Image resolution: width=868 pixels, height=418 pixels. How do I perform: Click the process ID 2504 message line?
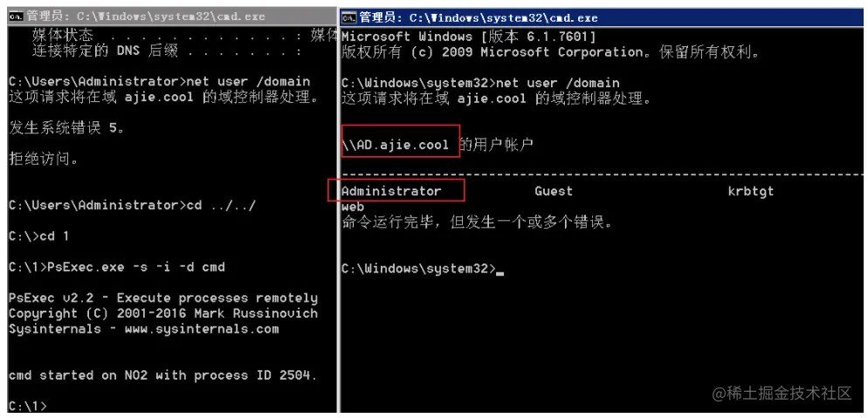click(x=162, y=375)
